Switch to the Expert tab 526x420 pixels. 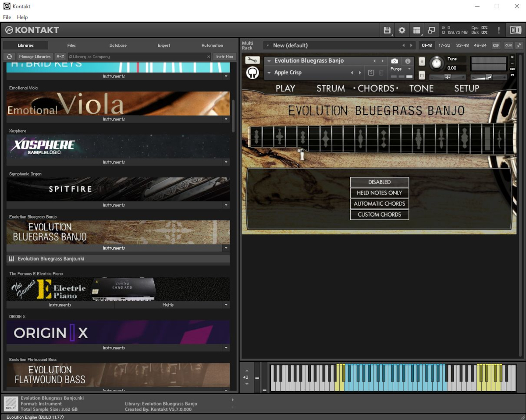[x=164, y=46]
